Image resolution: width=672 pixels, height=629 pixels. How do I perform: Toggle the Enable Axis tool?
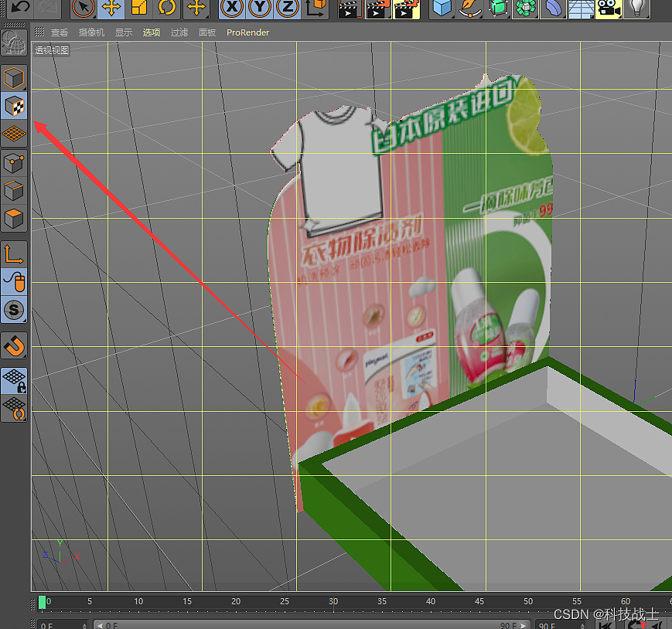click(14, 254)
